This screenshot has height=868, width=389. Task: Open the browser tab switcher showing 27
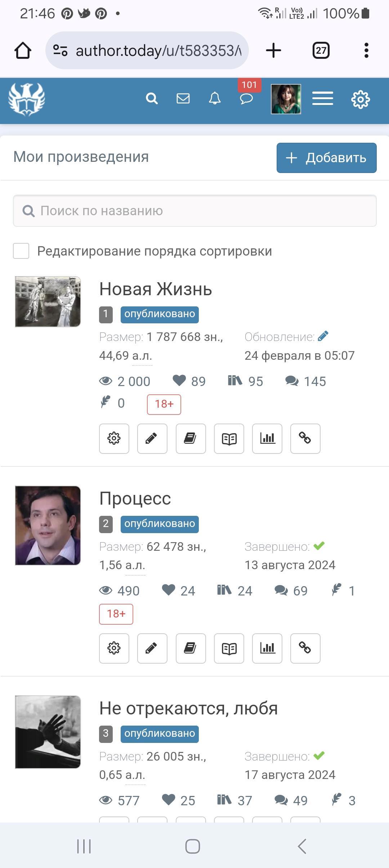pyautogui.click(x=321, y=50)
